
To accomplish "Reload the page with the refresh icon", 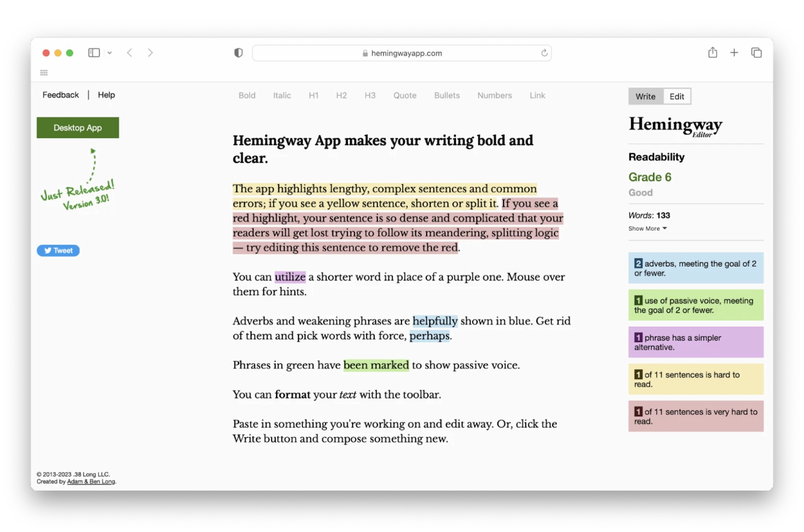I will coord(544,53).
